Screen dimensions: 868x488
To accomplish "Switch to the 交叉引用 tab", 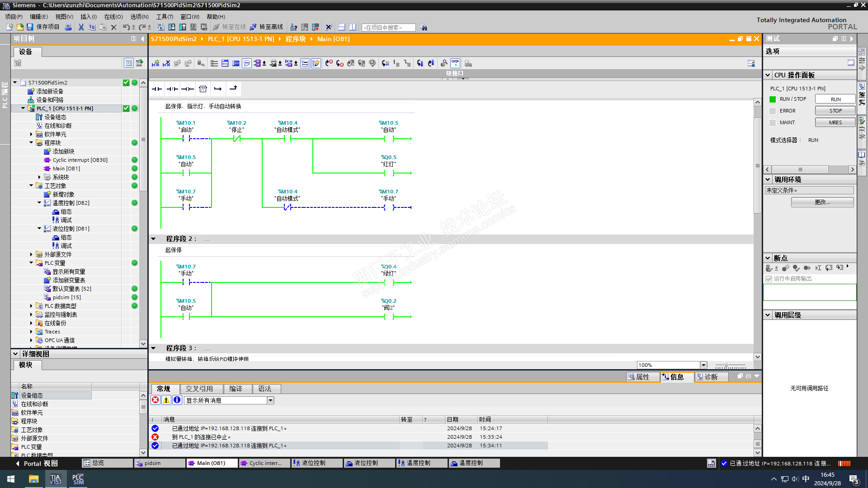I will click(x=199, y=389).
